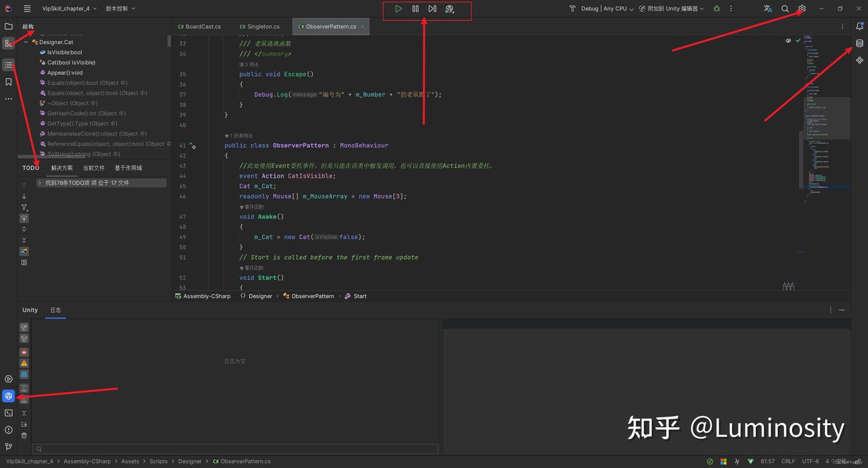Viewport: 868px width, 468px height.
Task: Switch to the 解决方案 tab in TODO panel
Action: point(61,168)
